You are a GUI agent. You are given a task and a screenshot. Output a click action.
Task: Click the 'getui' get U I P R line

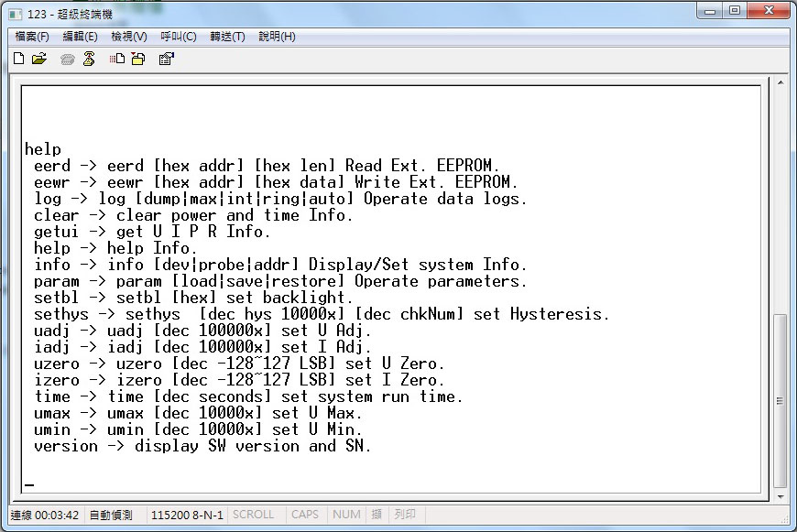click(152, 232)
